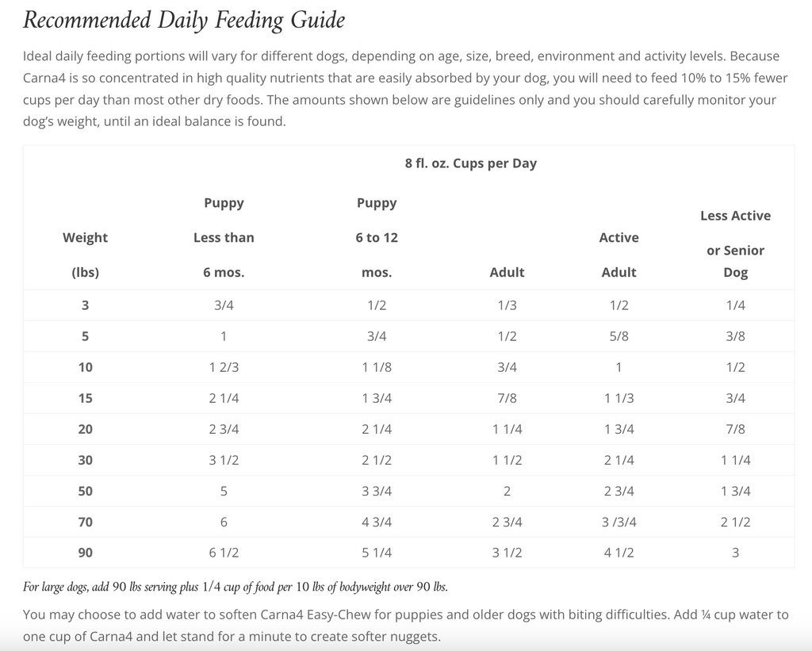Click the 50 lbs weight row label
The height and width of the screenshot is (651, 812).
click(x=85, y=491)
